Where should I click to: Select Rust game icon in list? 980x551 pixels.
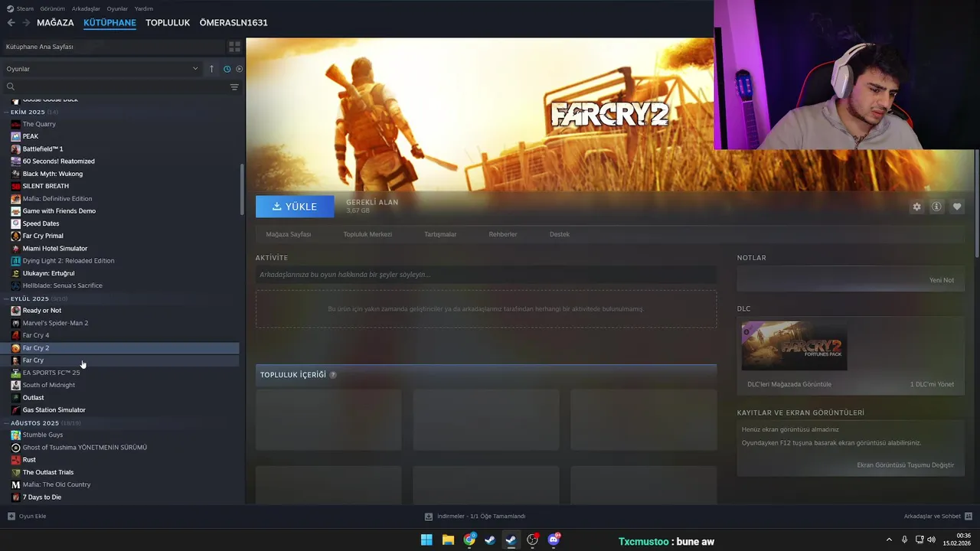(15, 460)
